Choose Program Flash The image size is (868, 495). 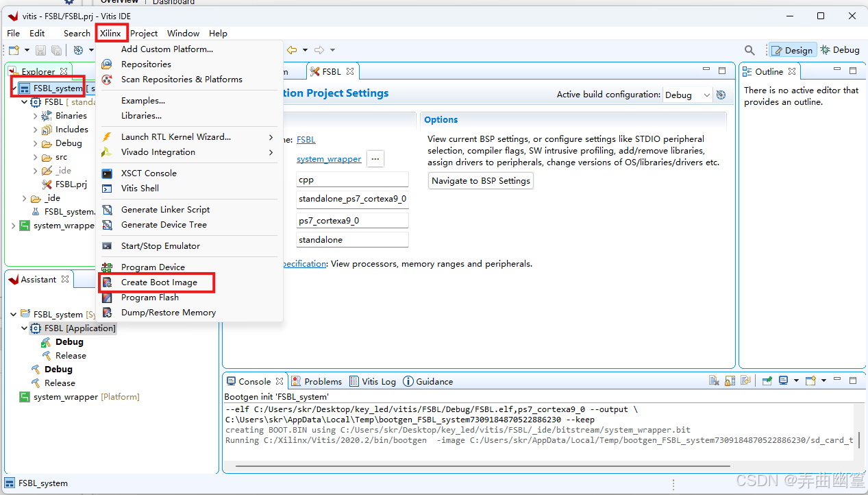149,297
